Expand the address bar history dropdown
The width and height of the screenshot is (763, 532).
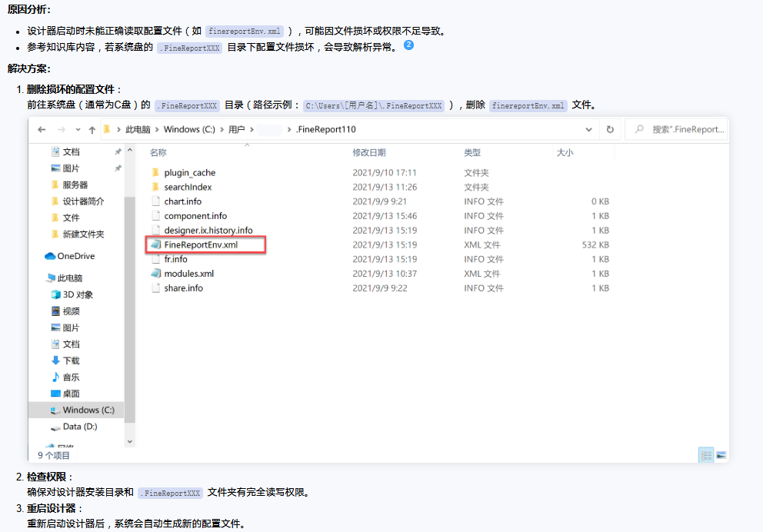coord(589,129)
